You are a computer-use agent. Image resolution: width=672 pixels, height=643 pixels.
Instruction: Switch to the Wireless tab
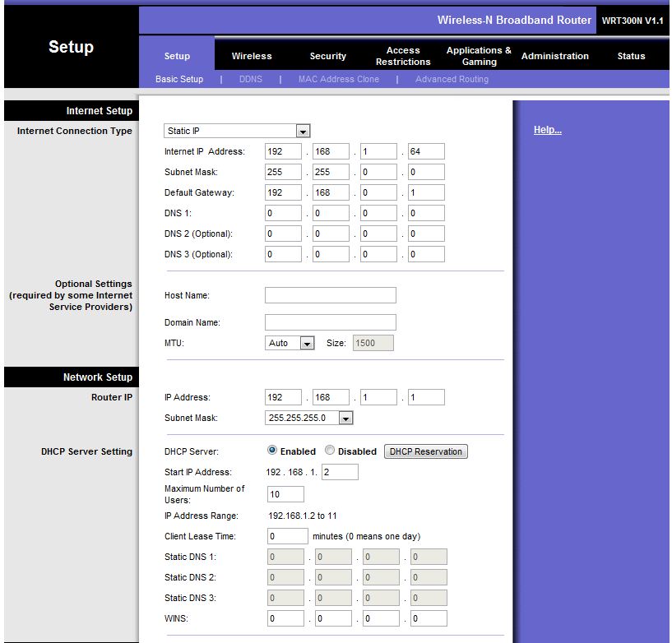pyautogui.click(x=252, y=56)
